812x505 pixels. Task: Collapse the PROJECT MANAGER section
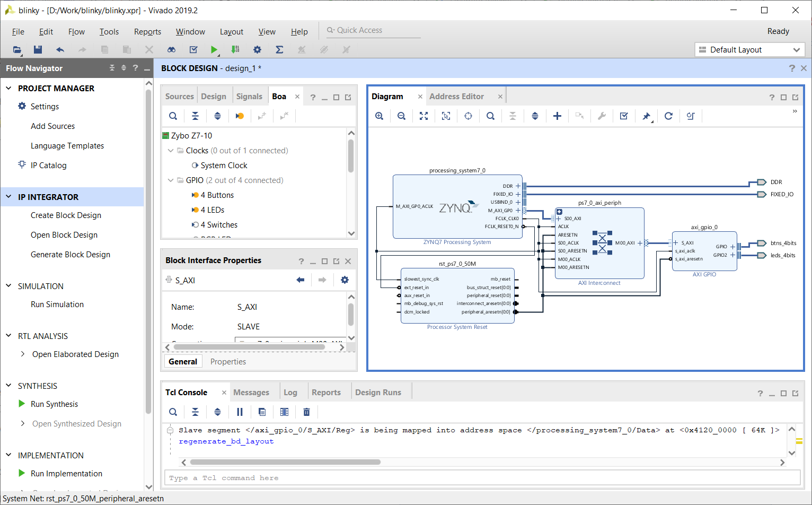pos(8,88)
